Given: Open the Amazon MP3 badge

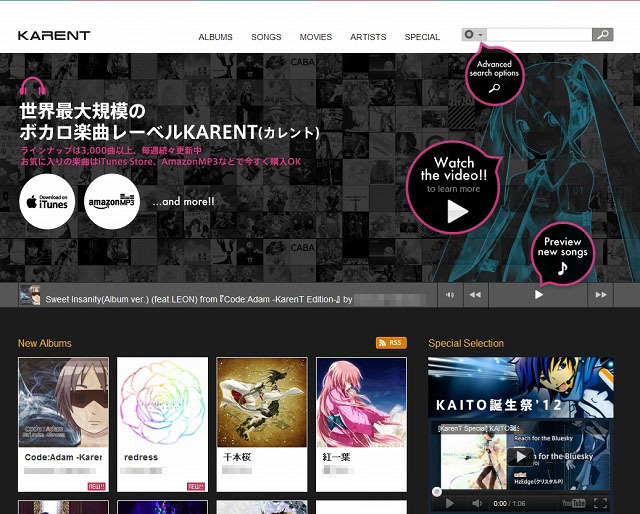Looking at the screenshot, I should coord(111,201).
